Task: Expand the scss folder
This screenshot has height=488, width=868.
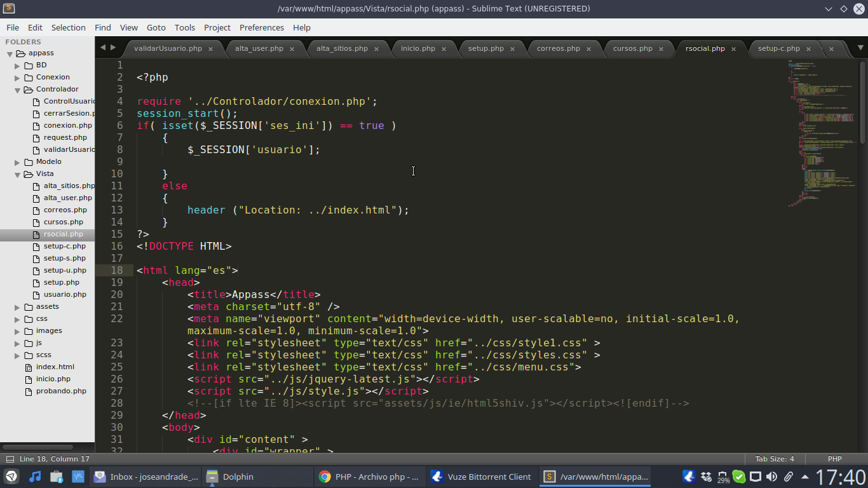Action: pyautogui.click(x=18, y=355)
